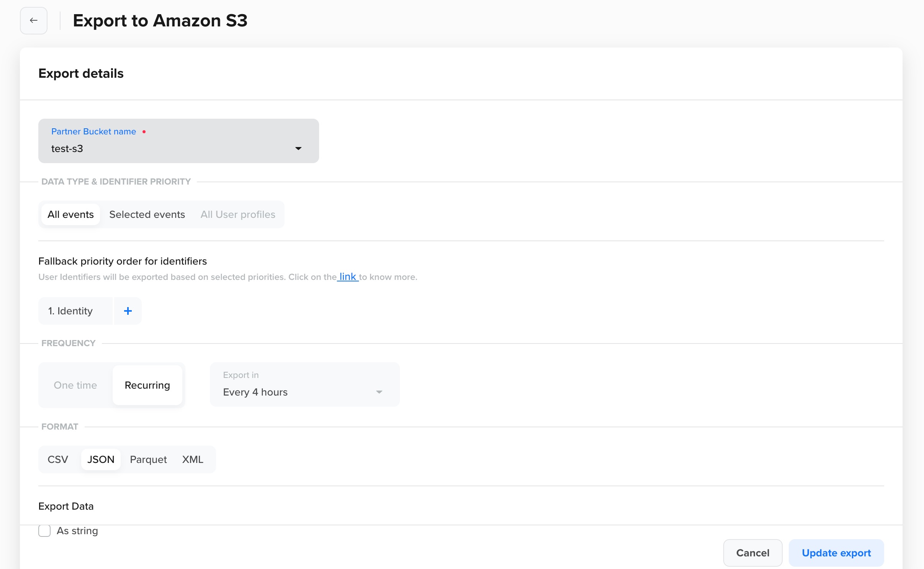The width and height of the screenshot is (924, 569).
Task: Select One time frequency option
Action: 75,384
